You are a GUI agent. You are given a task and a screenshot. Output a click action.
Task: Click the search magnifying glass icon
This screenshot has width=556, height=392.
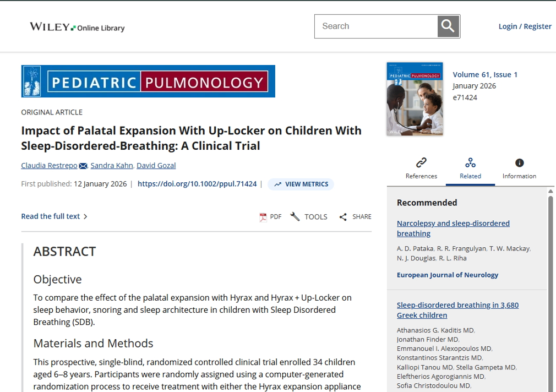click(x=448, y=26)
